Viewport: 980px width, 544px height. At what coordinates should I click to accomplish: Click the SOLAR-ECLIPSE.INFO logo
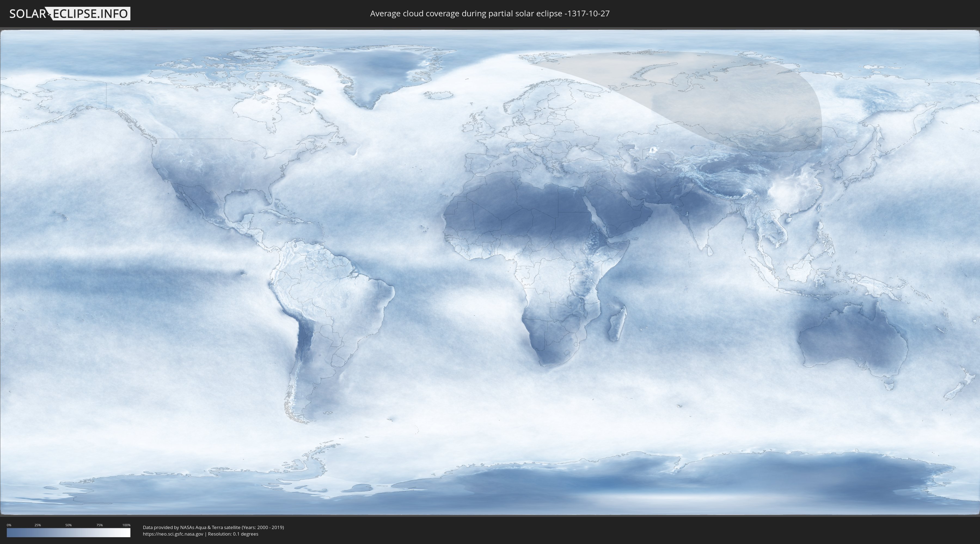(70, 14)
